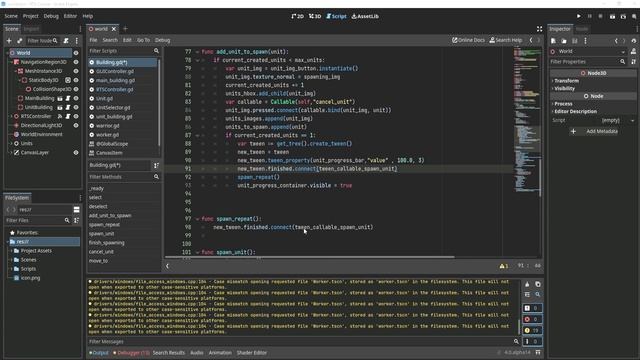Copy Output log selection icon

pos(538,284)
